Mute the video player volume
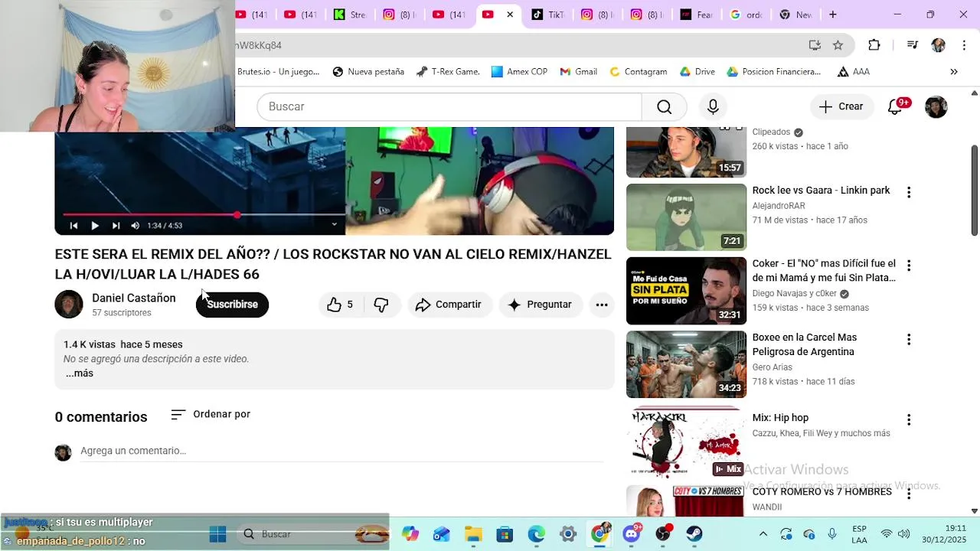This screenshot has height=551, width=980. [x=136, y=226]
